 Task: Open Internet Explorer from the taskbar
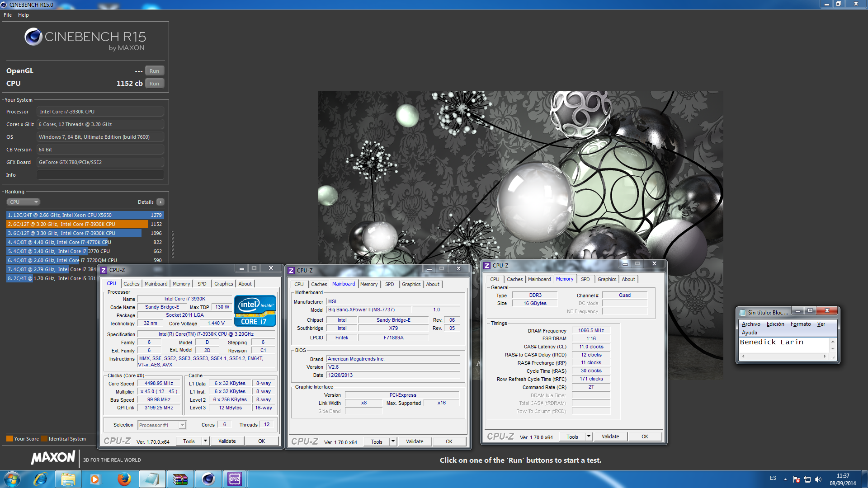[x=40, y=479]
